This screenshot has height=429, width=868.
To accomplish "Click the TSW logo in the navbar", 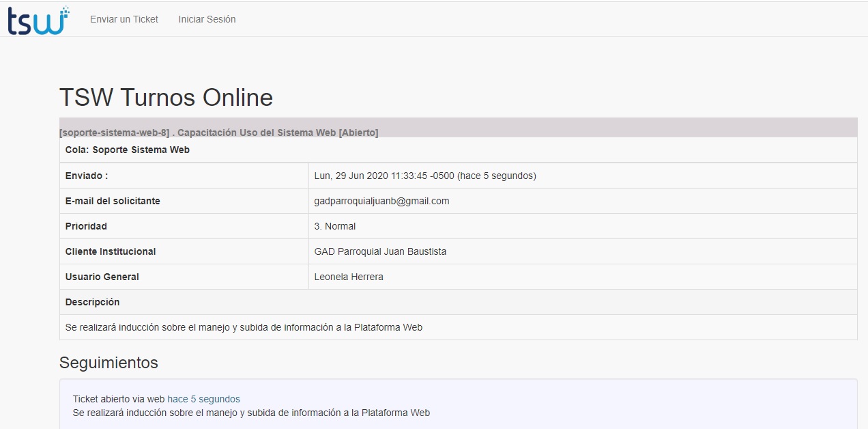I will pyautogui.click(x=38, y=20).
